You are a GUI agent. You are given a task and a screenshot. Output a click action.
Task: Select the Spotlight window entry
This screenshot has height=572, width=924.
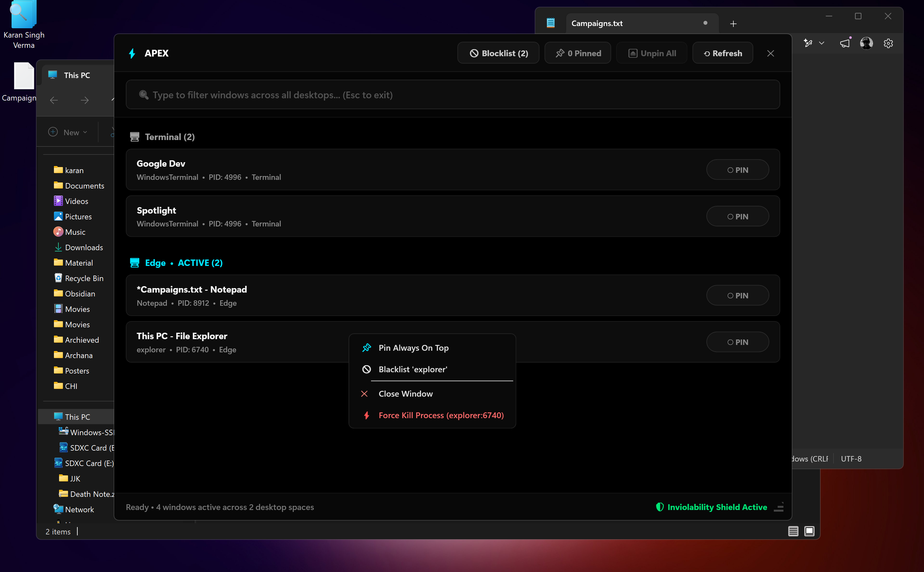pos(453,216)
